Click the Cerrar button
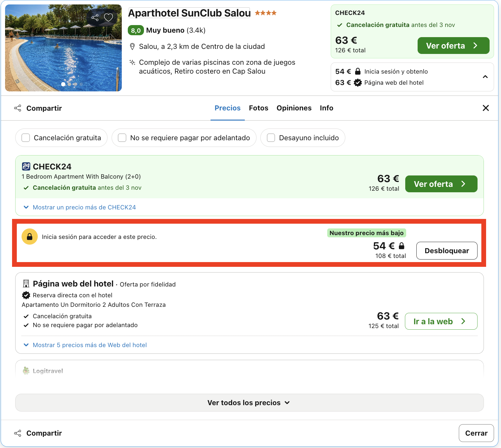The image size is (501, 448). point(476,433)
